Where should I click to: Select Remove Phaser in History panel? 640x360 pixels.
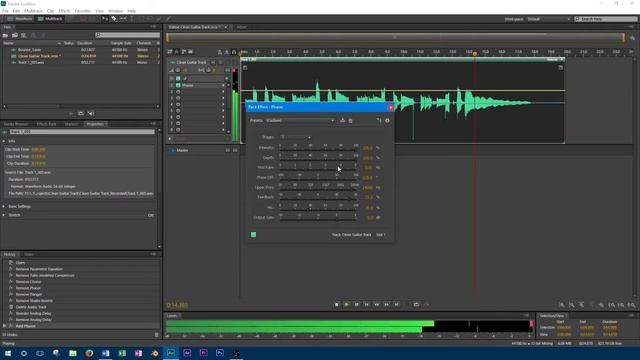tap(28, 288)
